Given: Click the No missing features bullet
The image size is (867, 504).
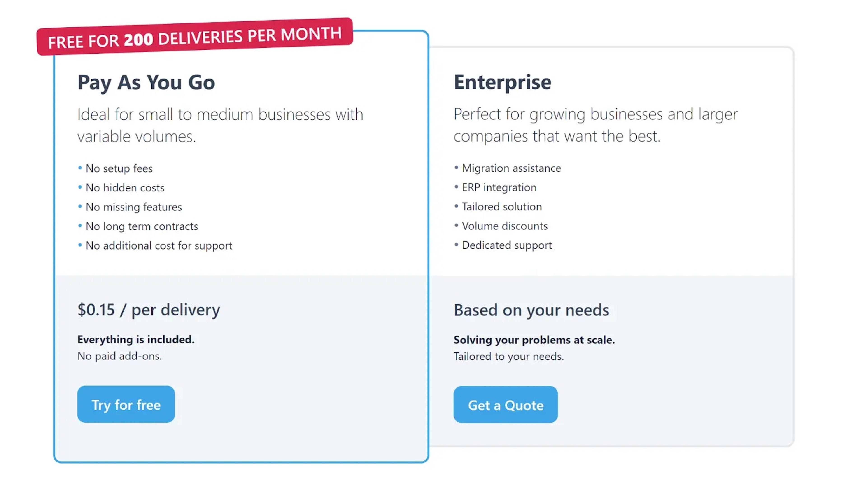Looking at the screenshot, I should pyautogui.click(x=134, y=207).
